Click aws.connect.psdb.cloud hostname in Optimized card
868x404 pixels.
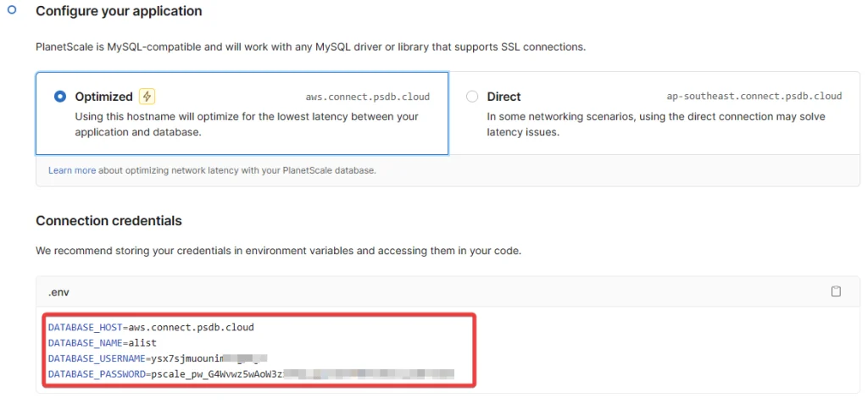click(x=370, y=97)
